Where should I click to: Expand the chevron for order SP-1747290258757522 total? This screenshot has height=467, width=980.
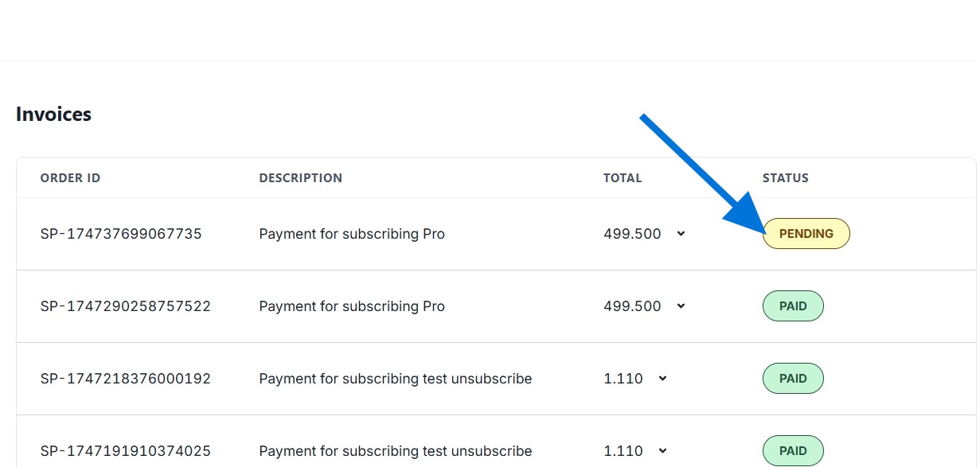tap(681, 306)
